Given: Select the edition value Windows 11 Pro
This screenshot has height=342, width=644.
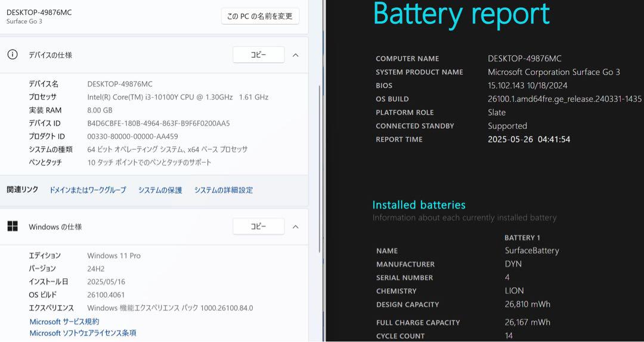Looking at the screenshot, I should pyautogui.click(x=114, y=256).
